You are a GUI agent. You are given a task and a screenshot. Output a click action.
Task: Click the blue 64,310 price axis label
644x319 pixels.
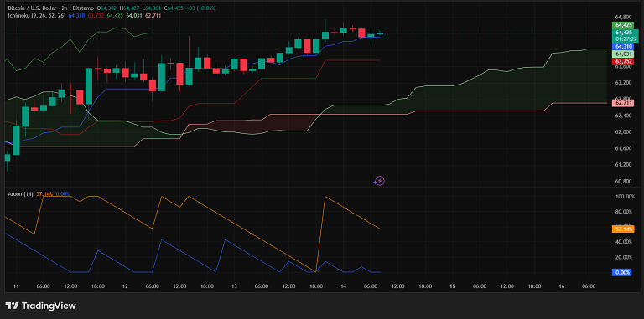pyautogui.click(x=624, y=47)
